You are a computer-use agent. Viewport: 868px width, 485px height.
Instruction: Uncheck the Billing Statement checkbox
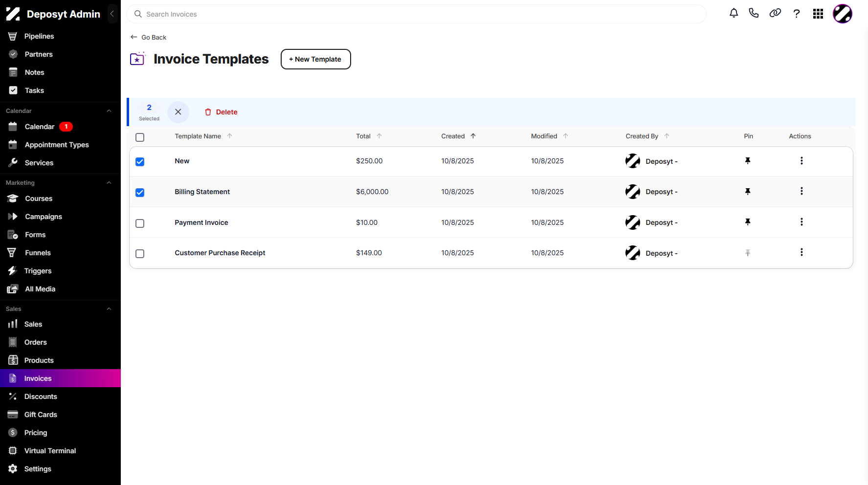click(x=140, y=193)
